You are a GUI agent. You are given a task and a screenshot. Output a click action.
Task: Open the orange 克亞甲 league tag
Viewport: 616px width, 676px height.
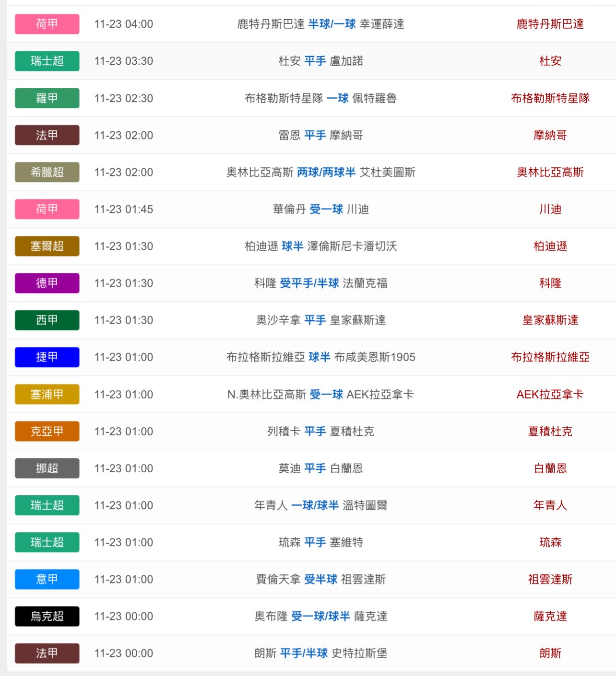coord(47,431)
